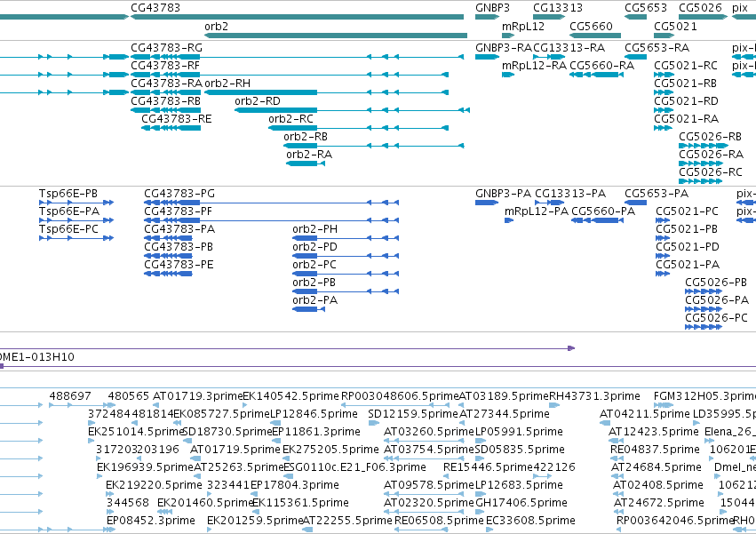Select transcript orb2-RB

click(x=306, y=137)
